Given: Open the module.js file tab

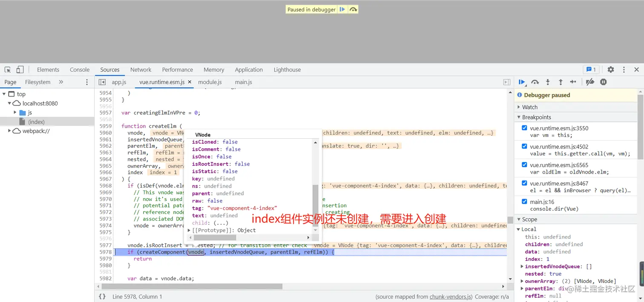Looking at the screenshot, I should point(210,82).
